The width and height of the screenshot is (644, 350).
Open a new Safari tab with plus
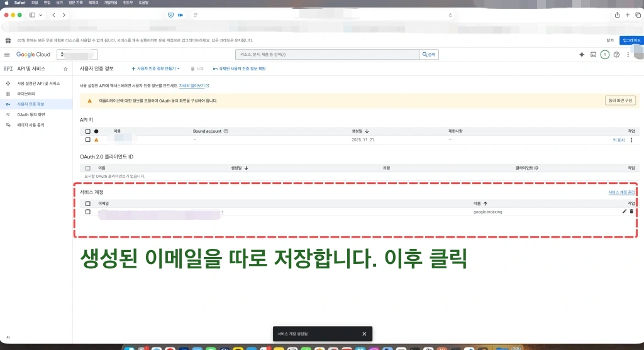point(628,15)
